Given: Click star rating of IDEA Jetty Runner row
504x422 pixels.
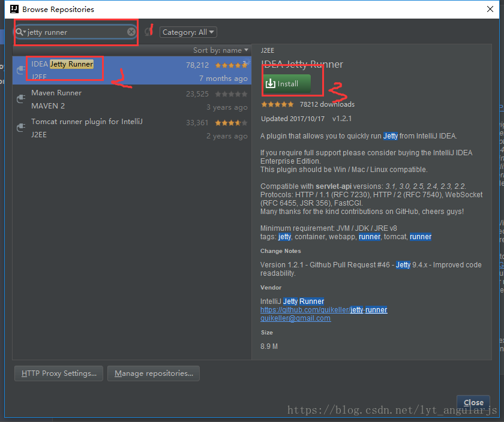Looking at the screenshot, I should click(231, 65).
